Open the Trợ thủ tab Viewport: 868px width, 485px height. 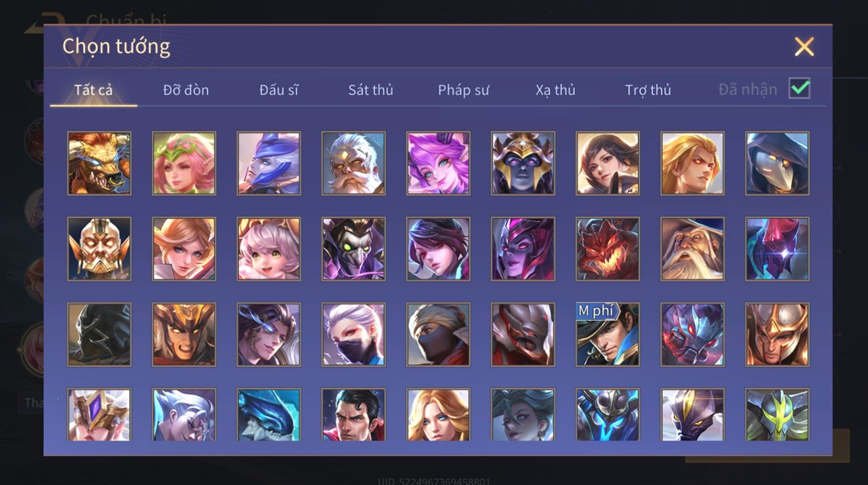(x=648, y=90)
